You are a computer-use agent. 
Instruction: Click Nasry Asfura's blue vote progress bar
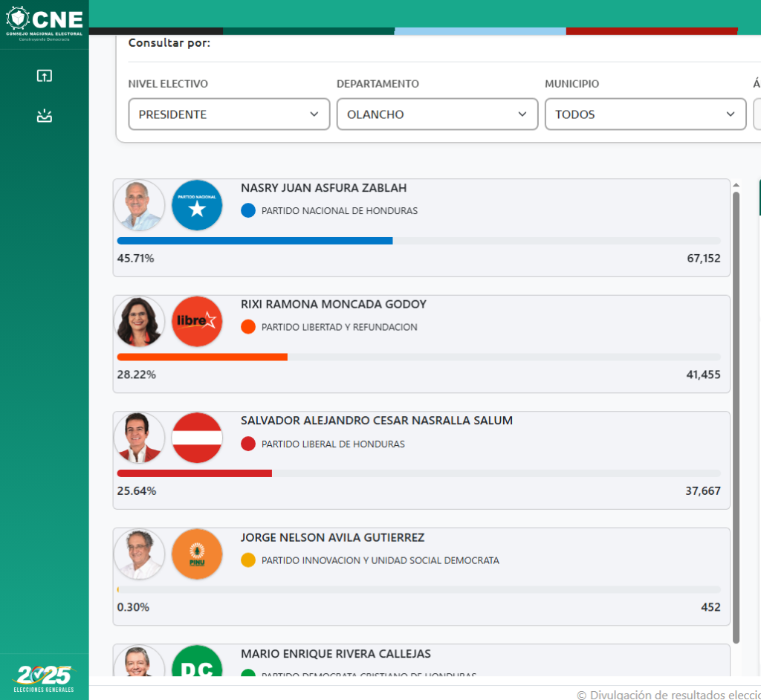click(x=255, y=241)
